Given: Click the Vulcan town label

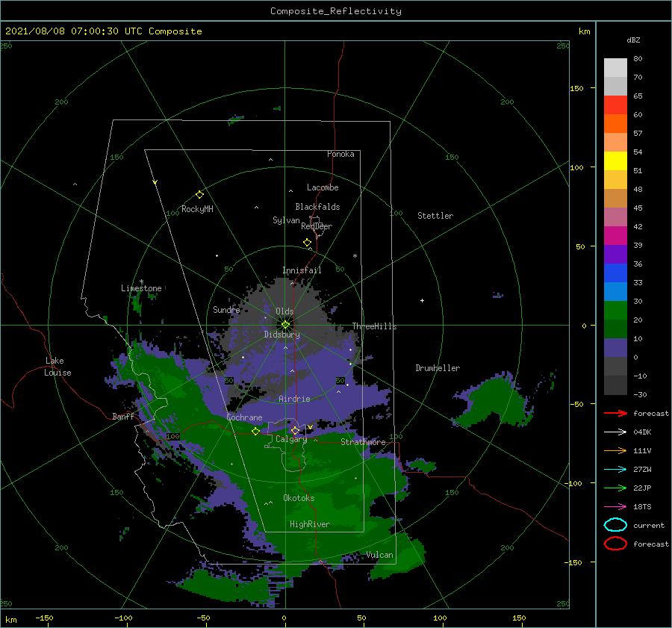Looking at the screenshot, I should pos(380,555).
